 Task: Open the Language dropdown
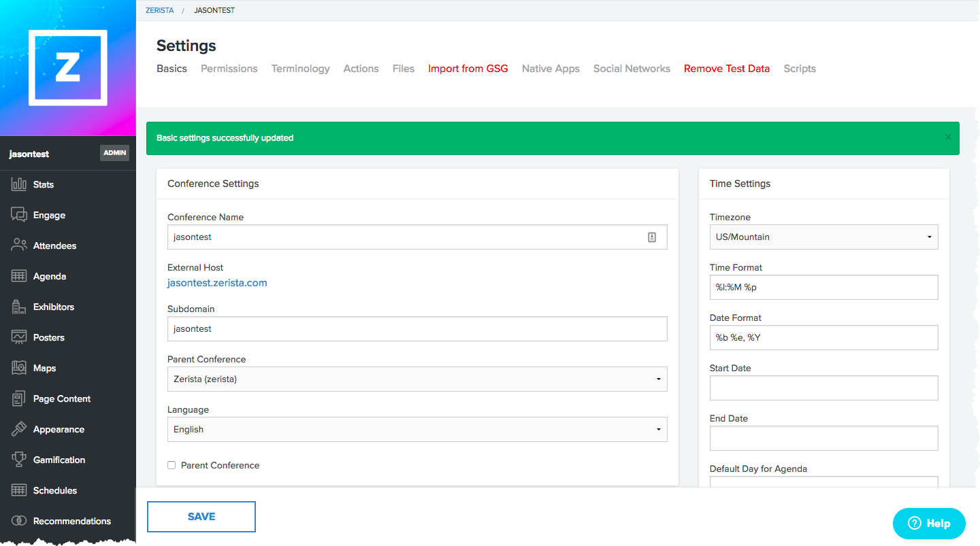pyautogui.click(x=417, y=429)
